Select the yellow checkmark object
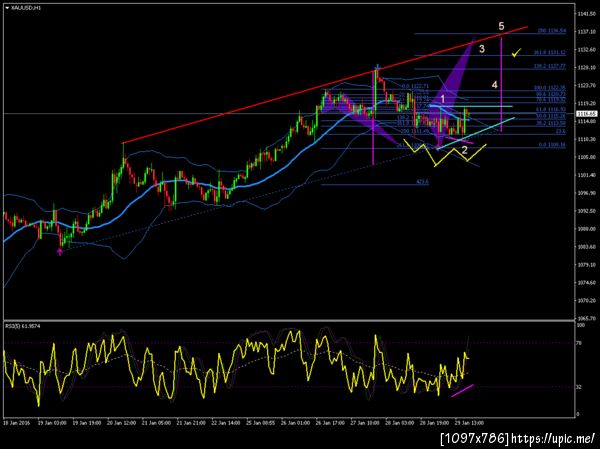The width and height of the screenshot is (600, 449). (516, 52)
